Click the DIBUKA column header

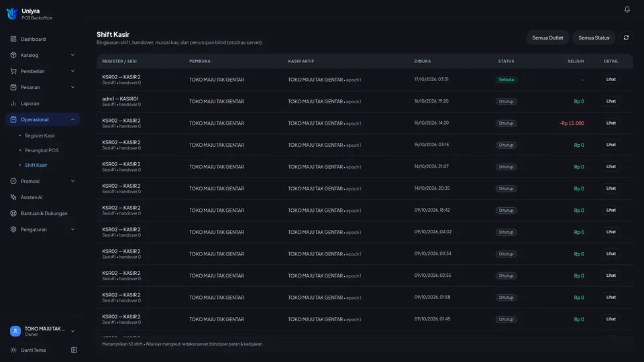[x=422, y=61]
